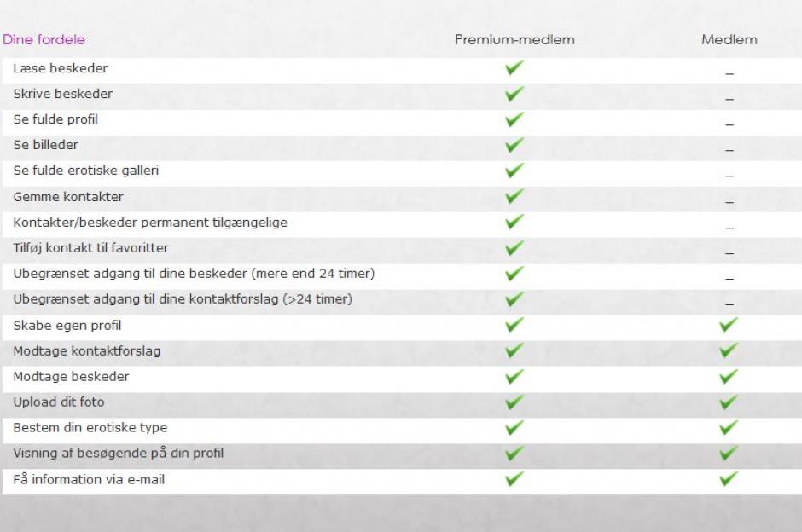Select the Bestem din erotiske type row label
This screenshot has height=532, width=802.
coord(90,427)
